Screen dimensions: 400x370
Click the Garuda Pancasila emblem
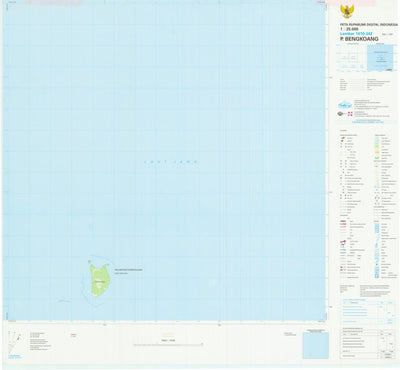click(347, 12)
